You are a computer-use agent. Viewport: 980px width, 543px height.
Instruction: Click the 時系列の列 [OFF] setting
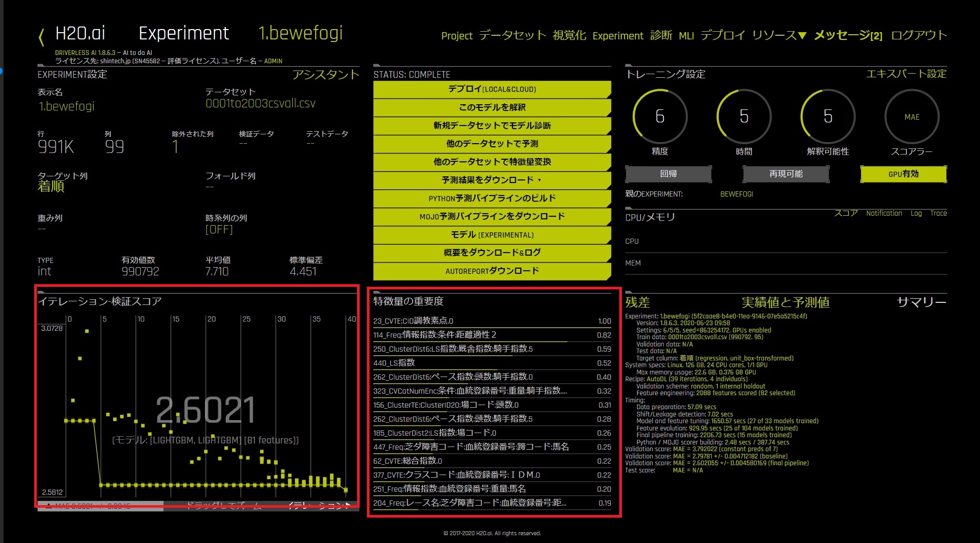pos(219,230)
